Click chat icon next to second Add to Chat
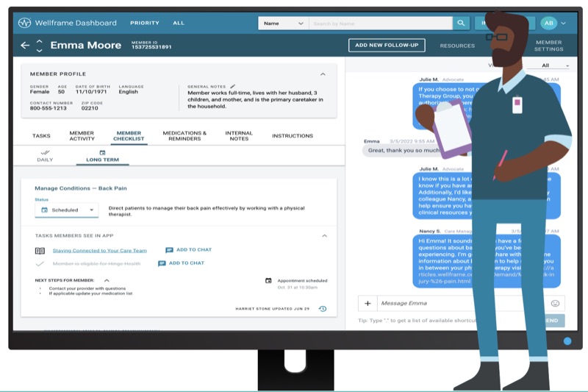This screenshot has height=392, width=588. tap(162, 263)
